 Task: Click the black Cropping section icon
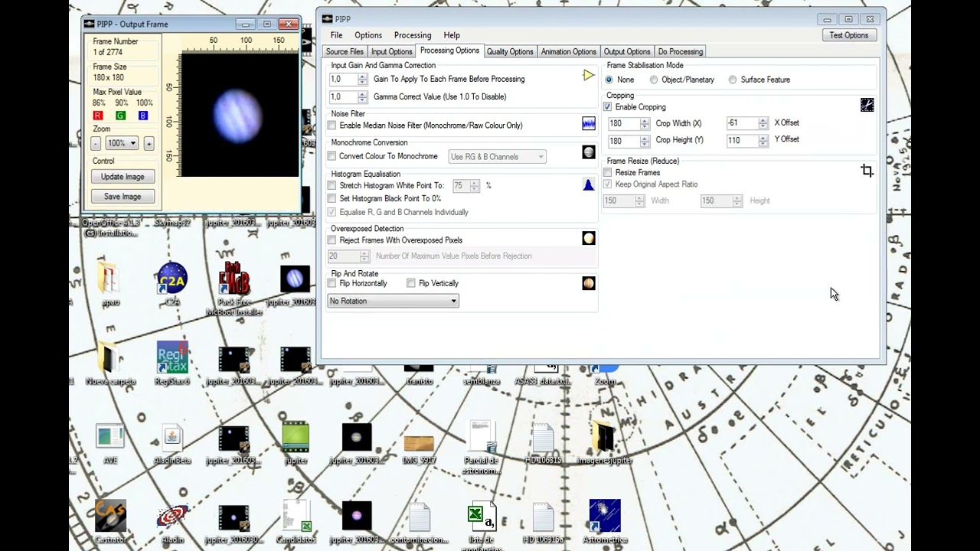(867, 105)
